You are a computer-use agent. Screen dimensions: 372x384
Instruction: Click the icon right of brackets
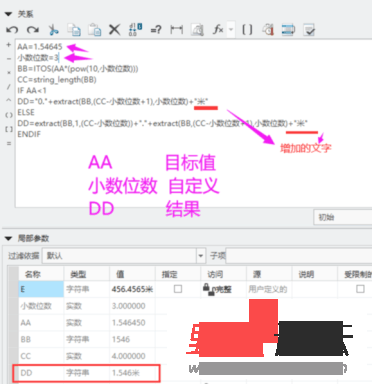(268, 30)
